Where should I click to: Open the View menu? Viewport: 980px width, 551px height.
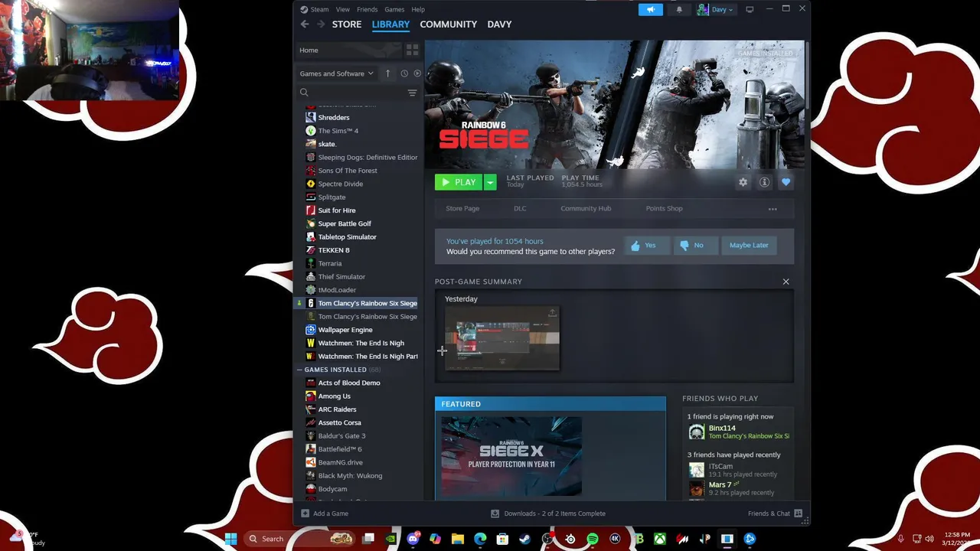pyautogui.click(x=342, y=9)
